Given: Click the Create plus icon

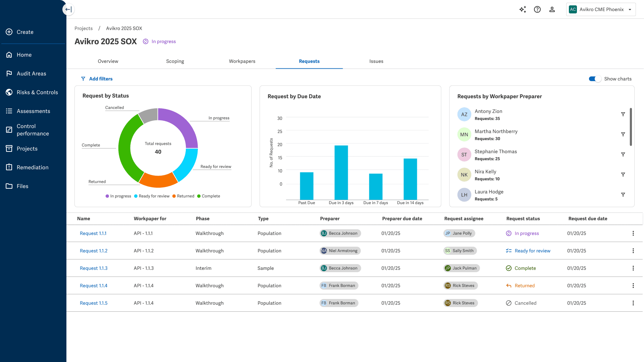Looking at the screenshot, I should pos(9,32).
